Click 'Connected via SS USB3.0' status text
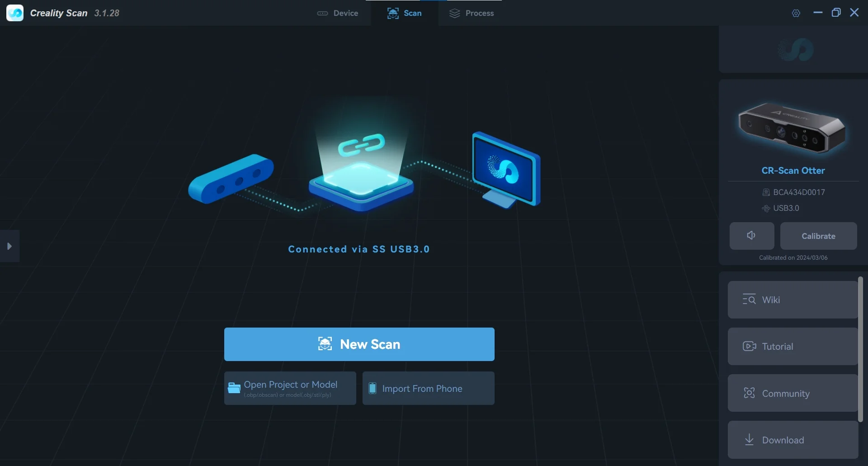This screenshot has width=868, height=466. pyautogui.click(x=359, y=249)
